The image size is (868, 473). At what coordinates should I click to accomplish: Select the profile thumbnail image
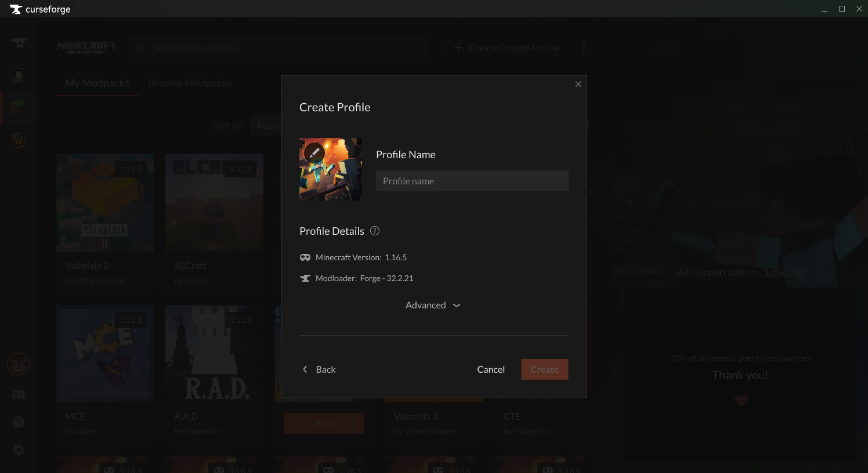click(x=331, y=169)
